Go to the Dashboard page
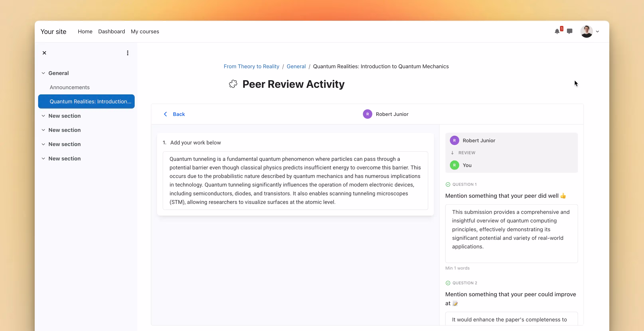 point(112,31)
